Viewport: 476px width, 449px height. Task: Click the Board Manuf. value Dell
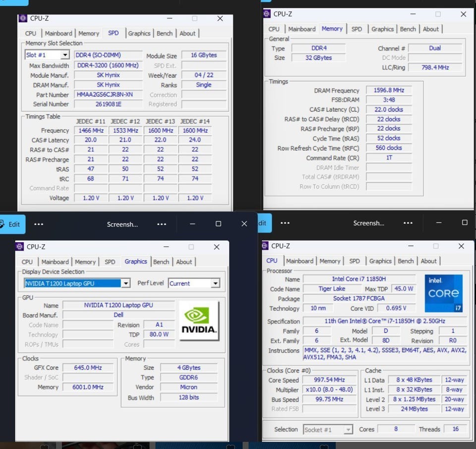coord(119,315)
